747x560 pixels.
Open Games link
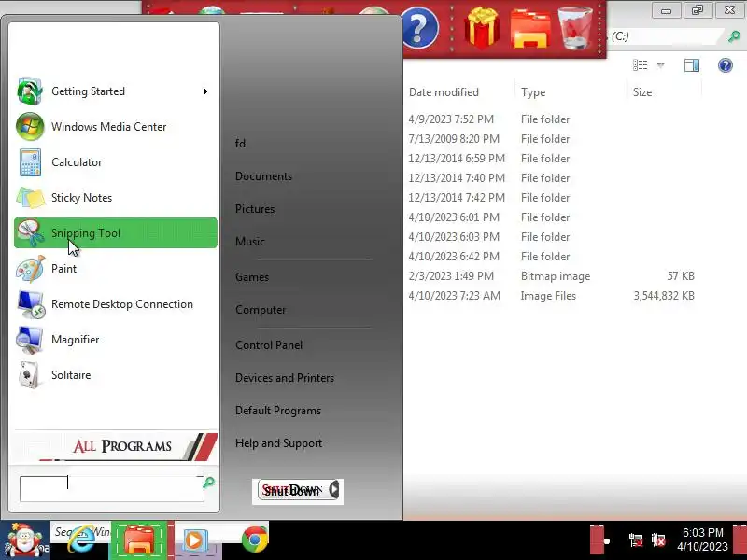click(252, 277)
